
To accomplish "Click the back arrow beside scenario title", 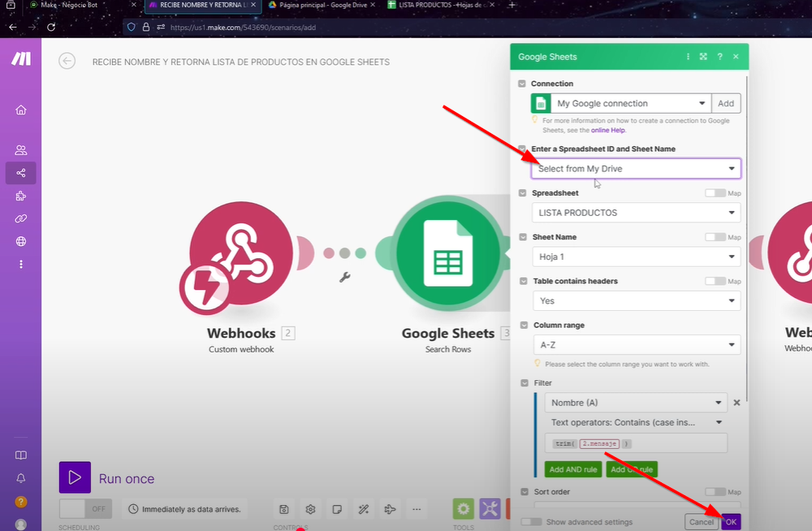I will pyautogui.click(x=67, y=61).
